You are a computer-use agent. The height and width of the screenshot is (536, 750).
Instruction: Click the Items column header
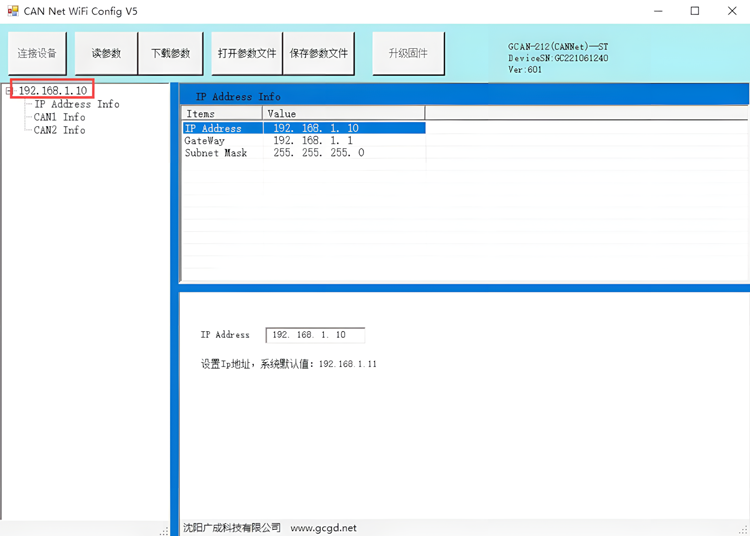click(221, 114)
